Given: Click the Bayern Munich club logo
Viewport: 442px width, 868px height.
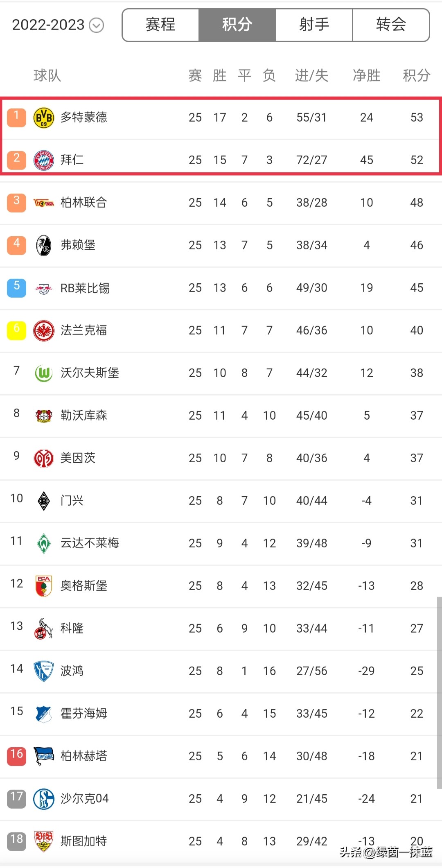Looking at the screenshot, I should (x=43, y=160).
